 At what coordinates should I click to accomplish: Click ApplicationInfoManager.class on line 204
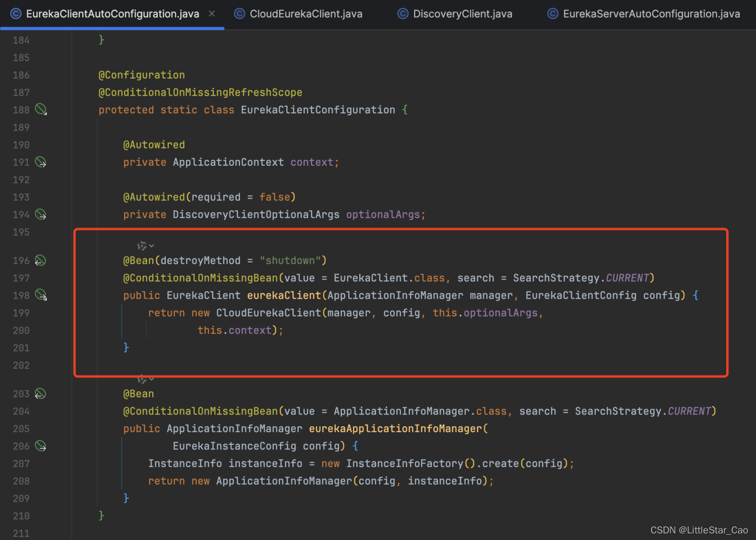tap(420, 411)
